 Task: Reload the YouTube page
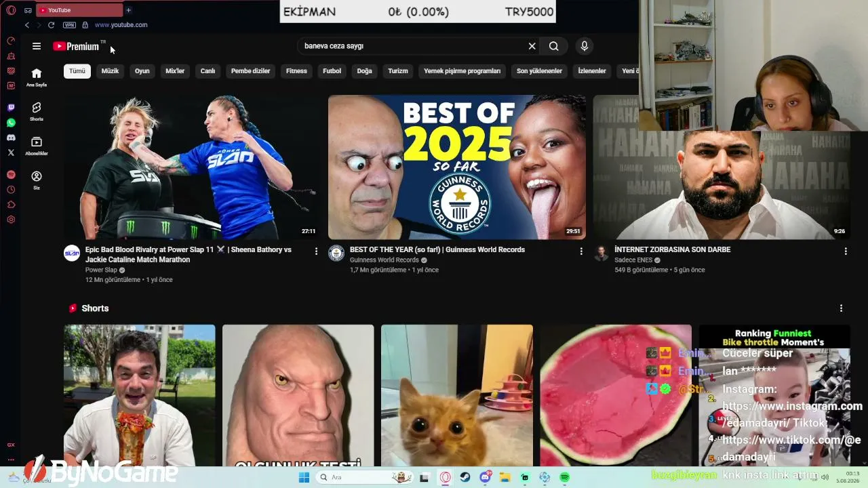[x=51, y=25]
